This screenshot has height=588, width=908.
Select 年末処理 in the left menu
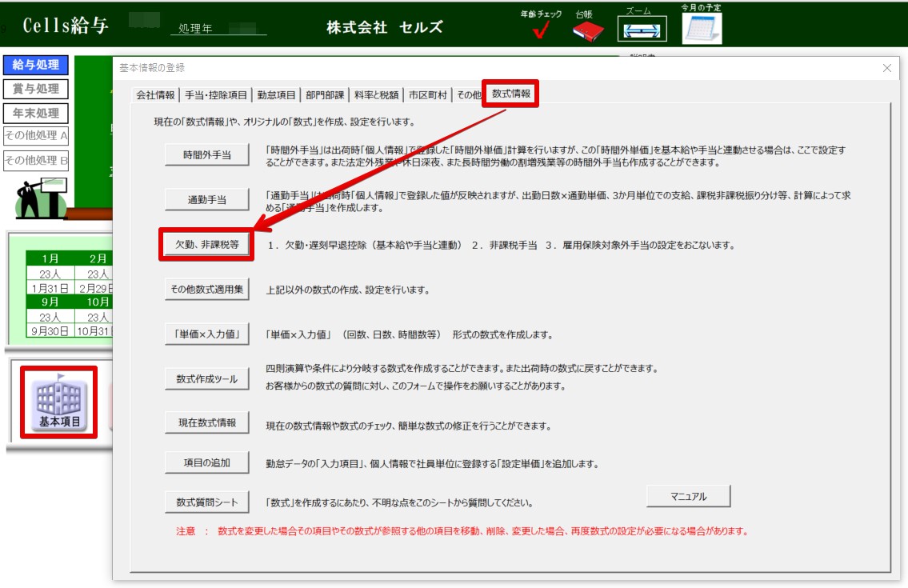coord(36,113)
